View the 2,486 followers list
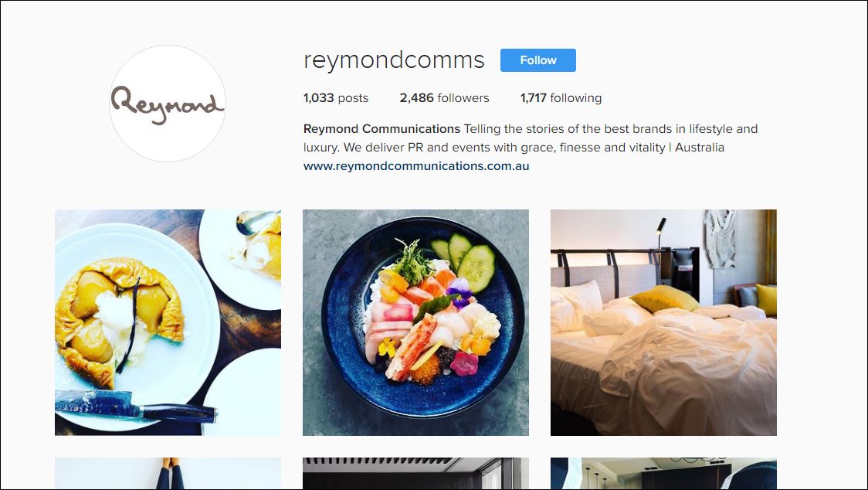The image size is (868, 490). click(x=445, y=98)
